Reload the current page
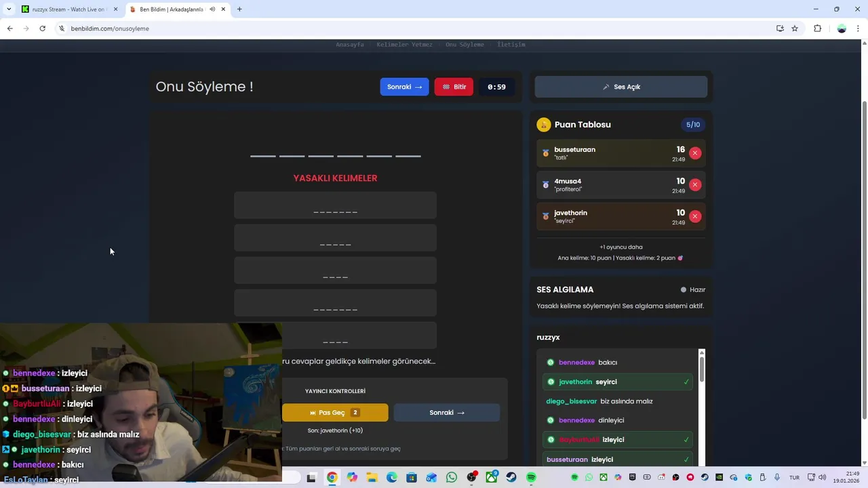The image size is (868, 488). click(x=42, y=28)
